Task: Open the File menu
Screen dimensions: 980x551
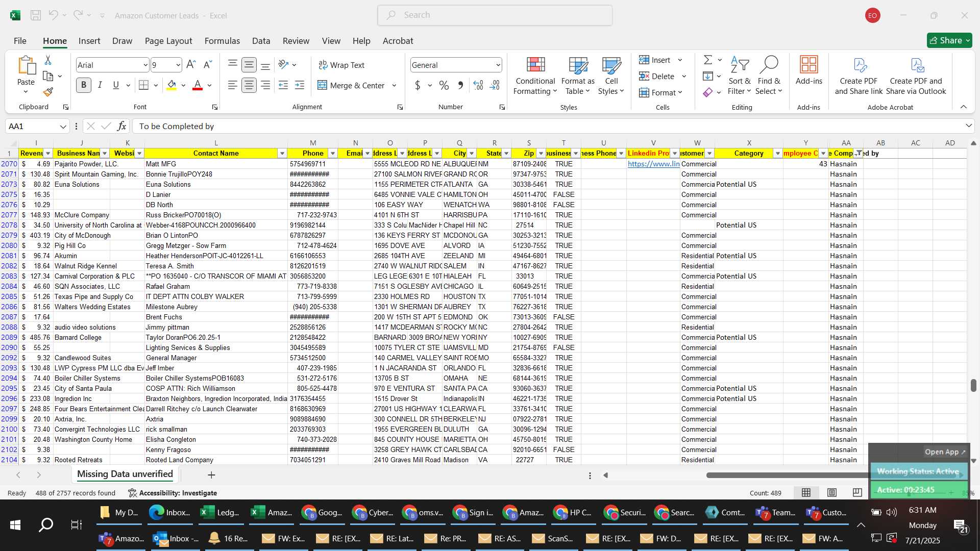Action: click(20, 41)
